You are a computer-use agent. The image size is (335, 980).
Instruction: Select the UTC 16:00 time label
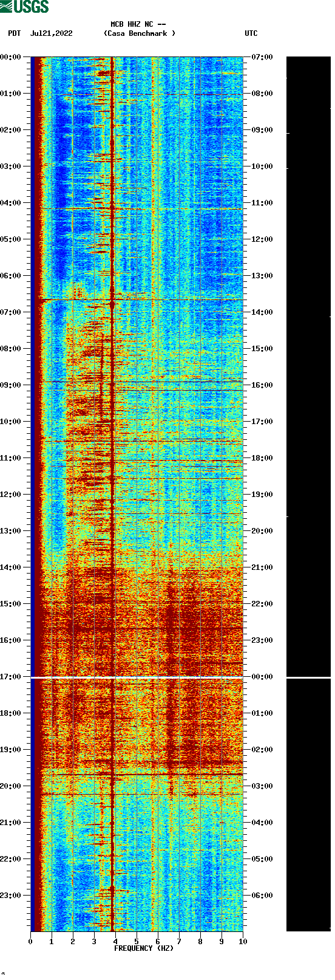click(x=262, y=385)
